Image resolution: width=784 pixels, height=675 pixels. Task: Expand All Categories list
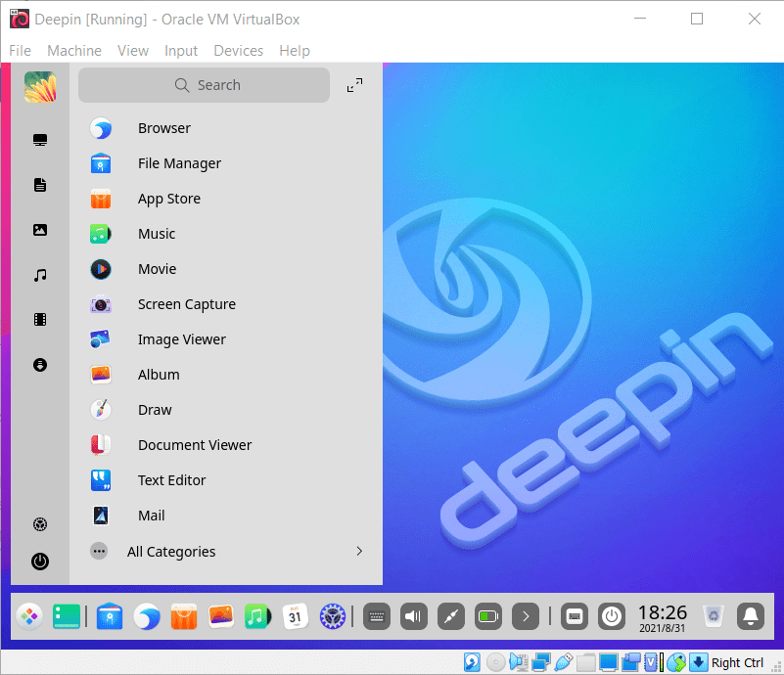click(225, 552)
